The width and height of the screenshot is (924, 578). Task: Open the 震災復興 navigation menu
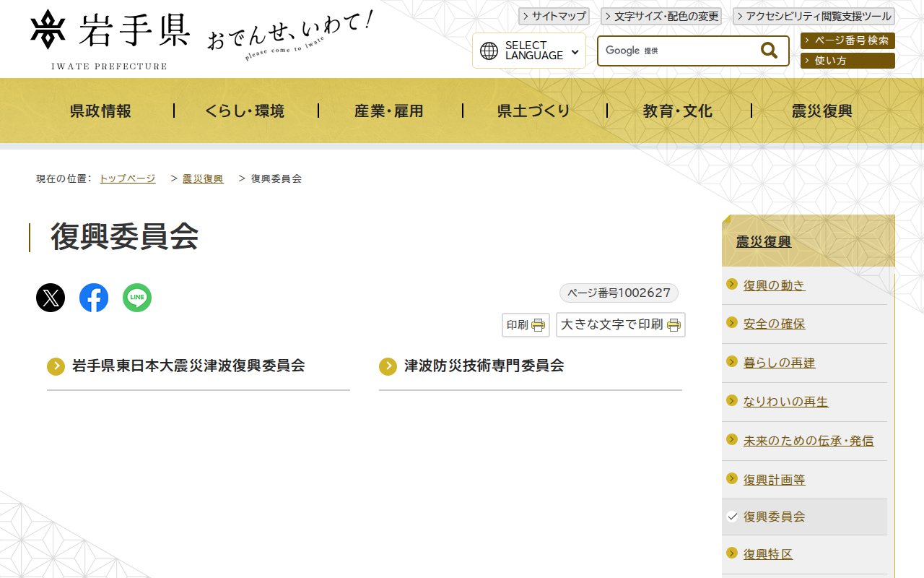(821, 110)
